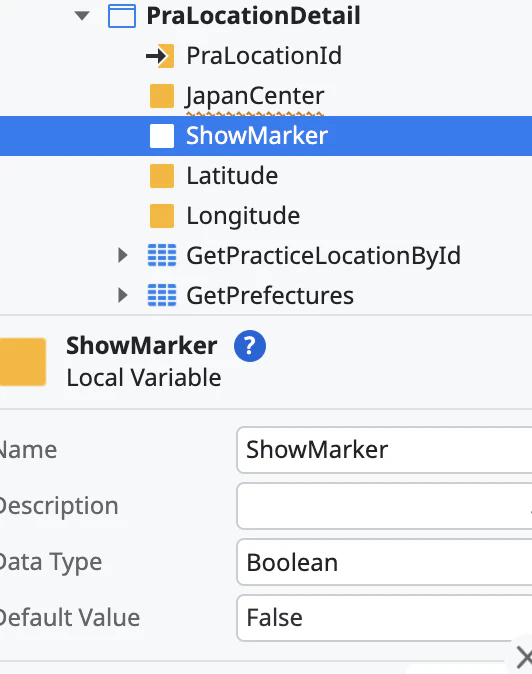532x674 pixels.
Task: Click the Description property label
Action: (59, 506)
